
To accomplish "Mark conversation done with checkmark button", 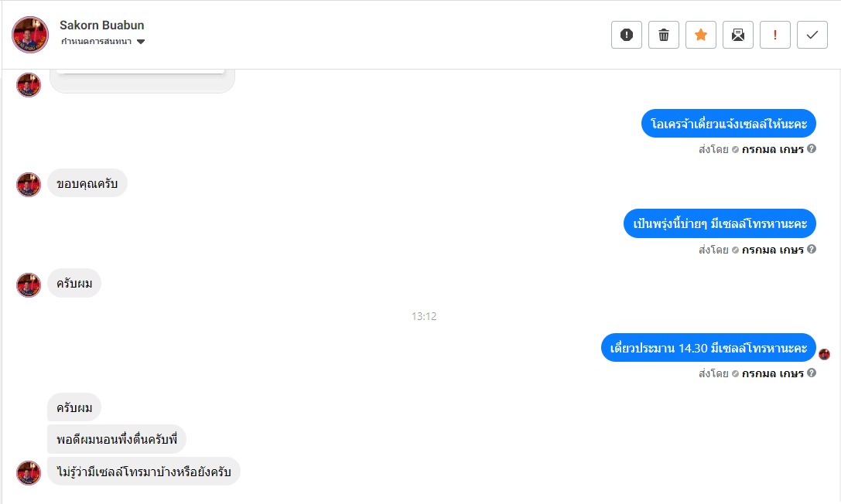I will [812, 35].
